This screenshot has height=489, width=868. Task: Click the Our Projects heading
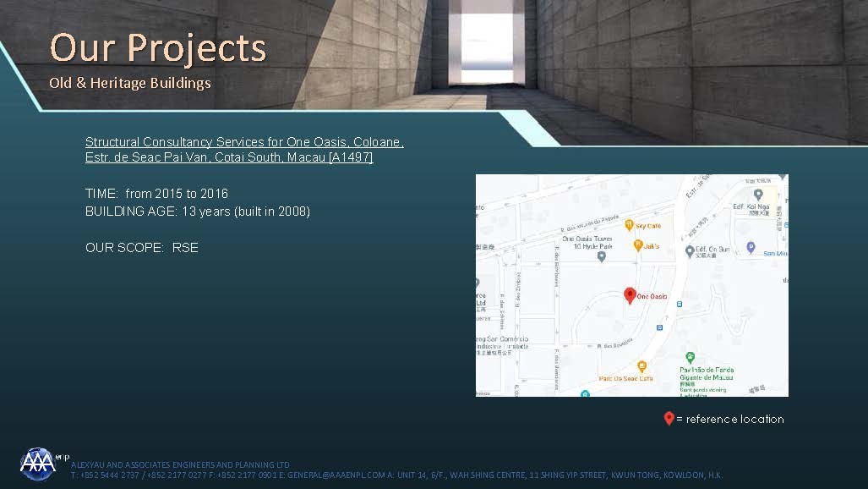click(158, 48)
